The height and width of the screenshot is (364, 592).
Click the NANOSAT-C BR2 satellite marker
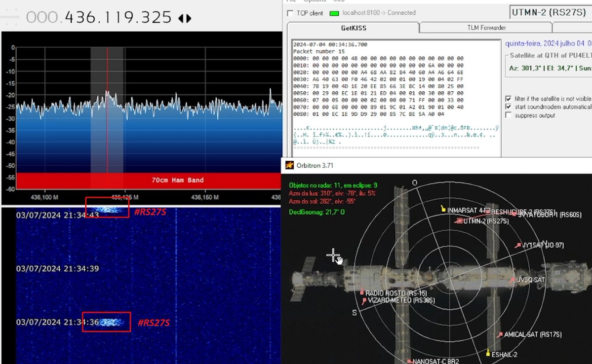point(409,361)
